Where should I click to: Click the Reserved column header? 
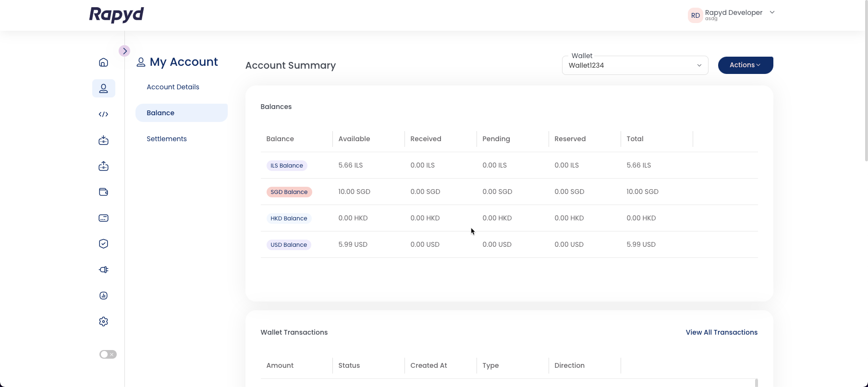pyautogui.click(x=570, y=139)
